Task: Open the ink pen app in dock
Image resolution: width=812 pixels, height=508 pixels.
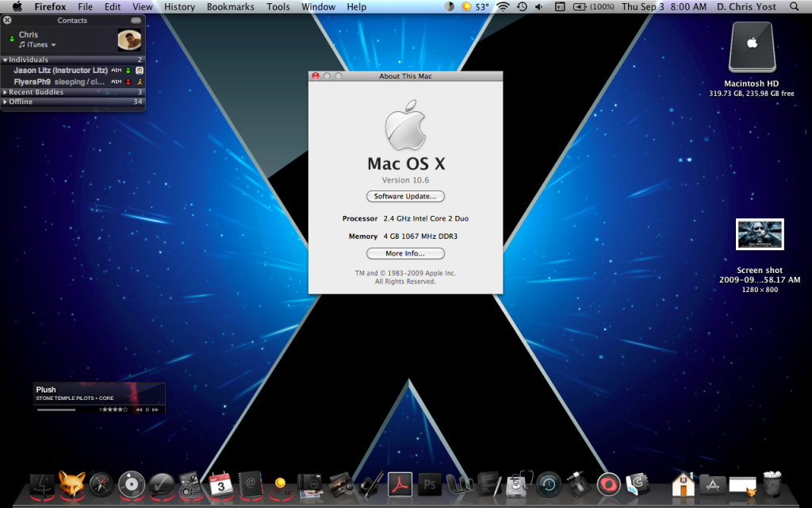Action: (370, 485)
